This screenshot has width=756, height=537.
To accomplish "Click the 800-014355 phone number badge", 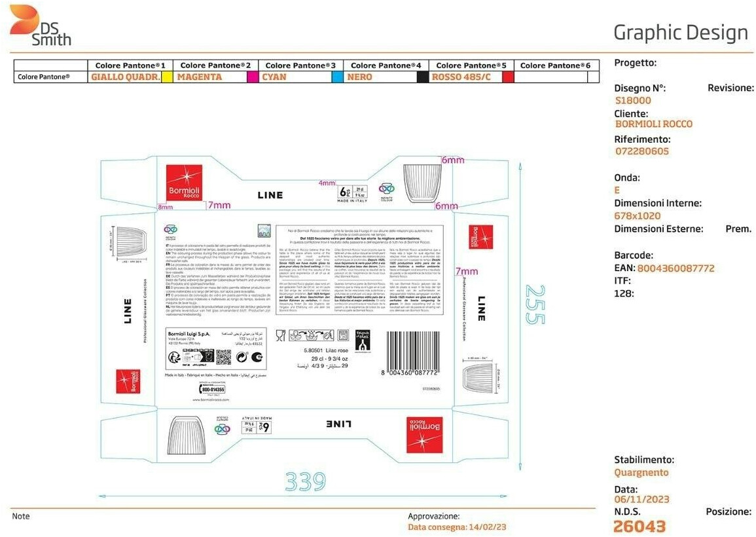I will click(x=211, y=389).
